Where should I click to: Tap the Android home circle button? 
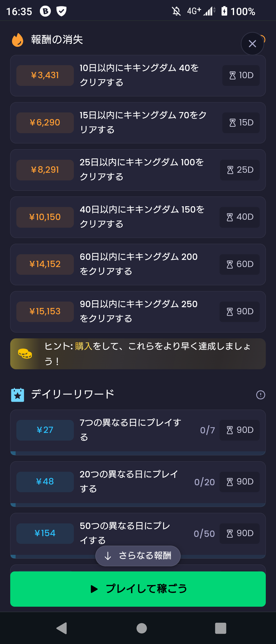pyautogui.click(x=142, y=628)
